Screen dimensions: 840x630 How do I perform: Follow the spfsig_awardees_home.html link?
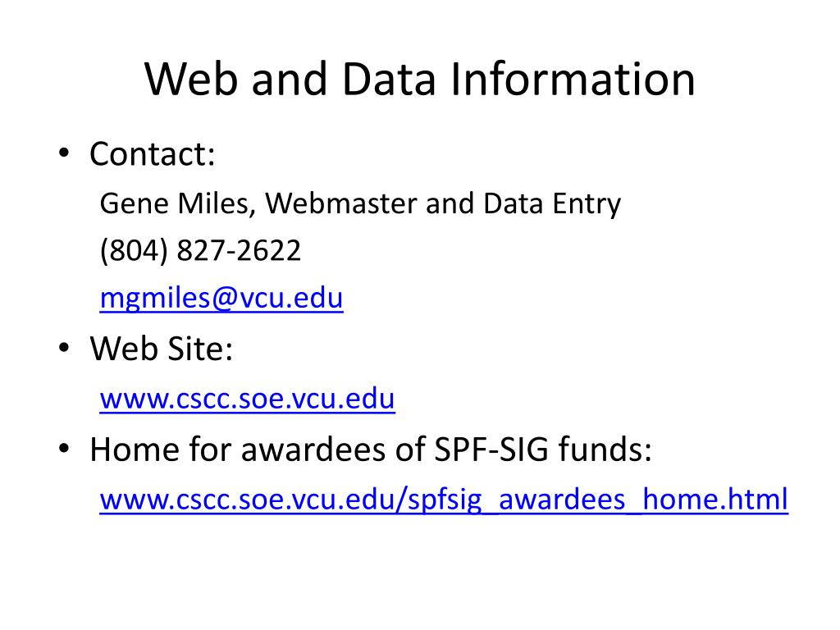tap(444, 500)
